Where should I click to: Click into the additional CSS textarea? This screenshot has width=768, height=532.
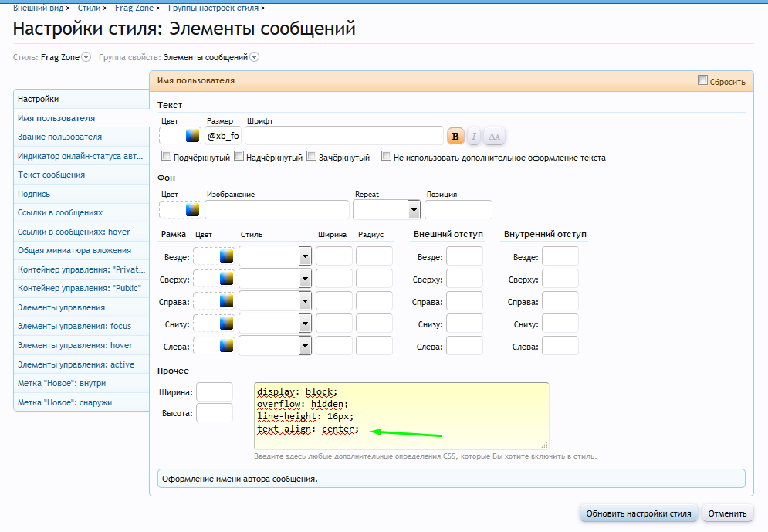401,416
